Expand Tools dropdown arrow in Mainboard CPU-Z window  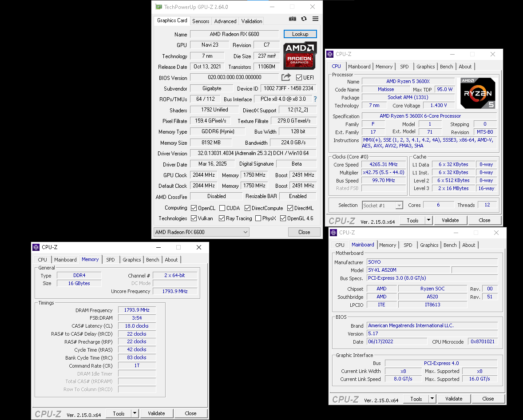click(x=432, y=399)
